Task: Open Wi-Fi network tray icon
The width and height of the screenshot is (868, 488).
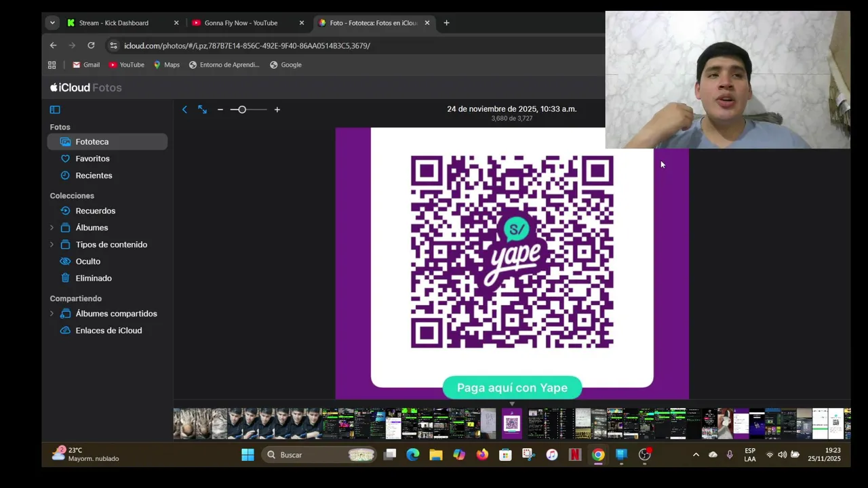Action: click(770, 455)
